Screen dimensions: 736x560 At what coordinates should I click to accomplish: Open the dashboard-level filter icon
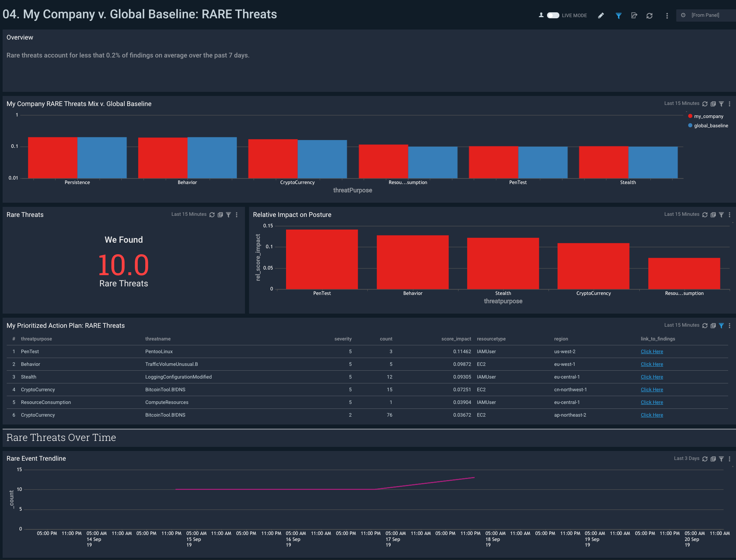tap(619, 15)
